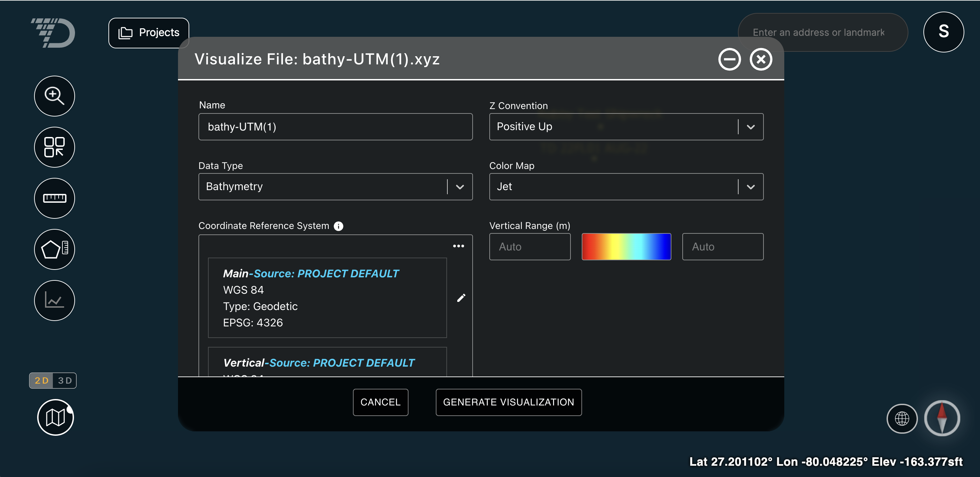Click the Vertical-Source PROJECT DEFAULT heading

(319, 363)
